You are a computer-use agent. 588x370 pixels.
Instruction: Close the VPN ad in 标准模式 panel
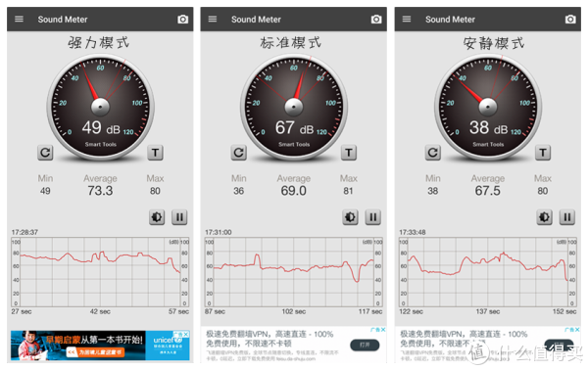(383, 330)
